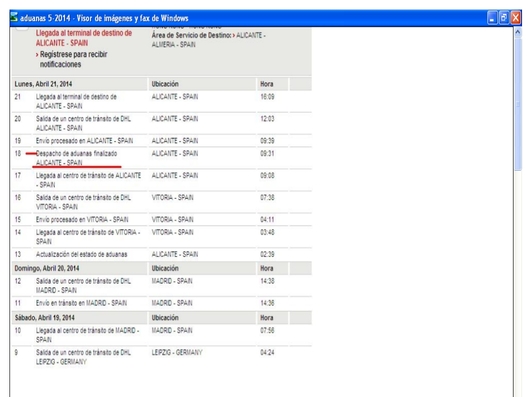529x397 pixels.
Task: Click event number 18 in the list
Action: [x=18, y=153]
